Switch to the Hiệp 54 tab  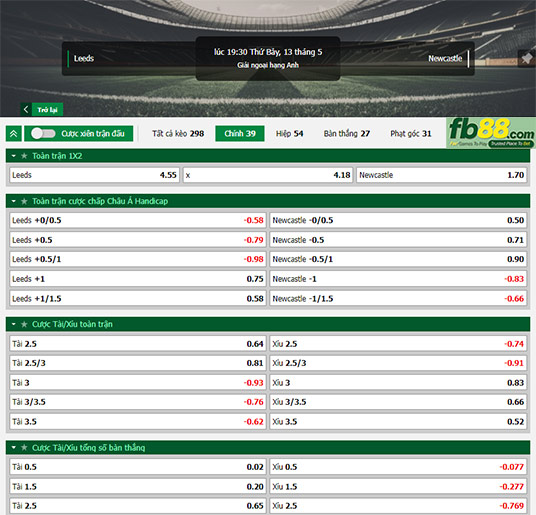pyautogui.click(x=289, y=134)
